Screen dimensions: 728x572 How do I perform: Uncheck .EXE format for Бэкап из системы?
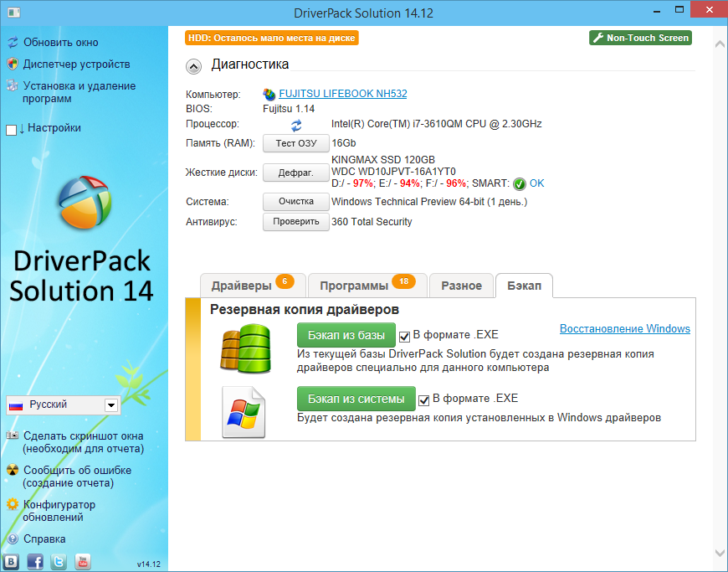(424, 399)
